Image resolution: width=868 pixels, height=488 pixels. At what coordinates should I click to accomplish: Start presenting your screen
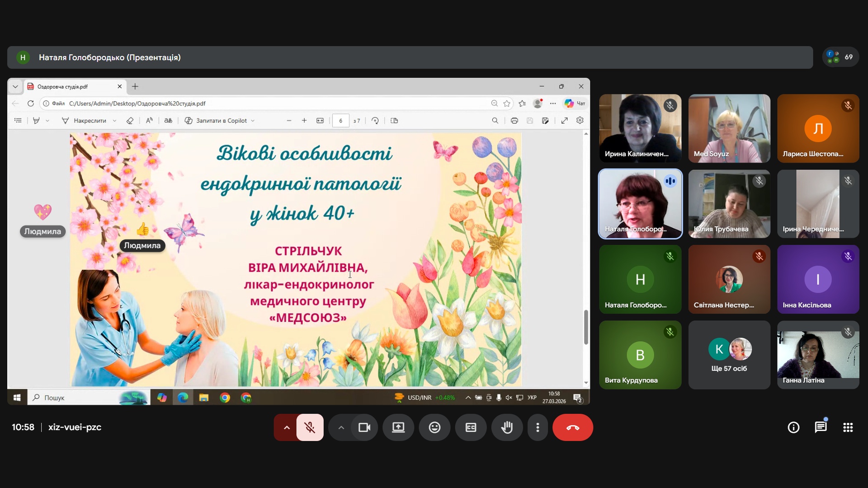(x=398, y=427)
